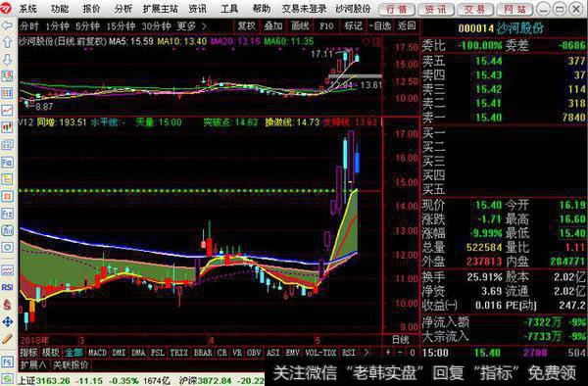Open the 功能 menu

60,9
